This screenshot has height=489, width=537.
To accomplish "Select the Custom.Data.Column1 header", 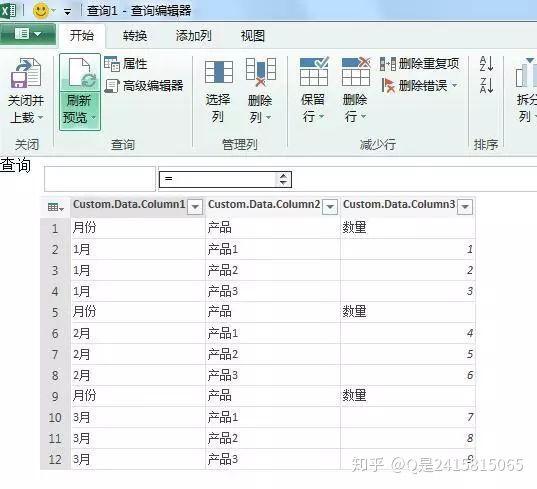I will 129,205.
